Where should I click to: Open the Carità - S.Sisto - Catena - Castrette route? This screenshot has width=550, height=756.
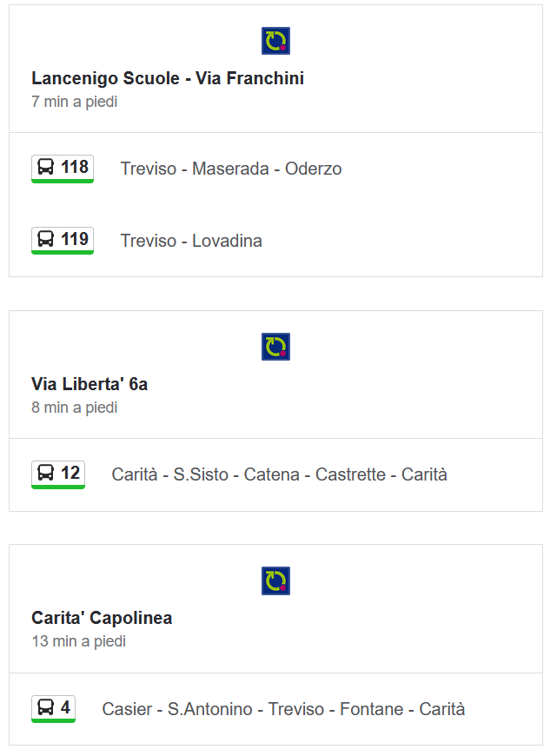(280, 474)
